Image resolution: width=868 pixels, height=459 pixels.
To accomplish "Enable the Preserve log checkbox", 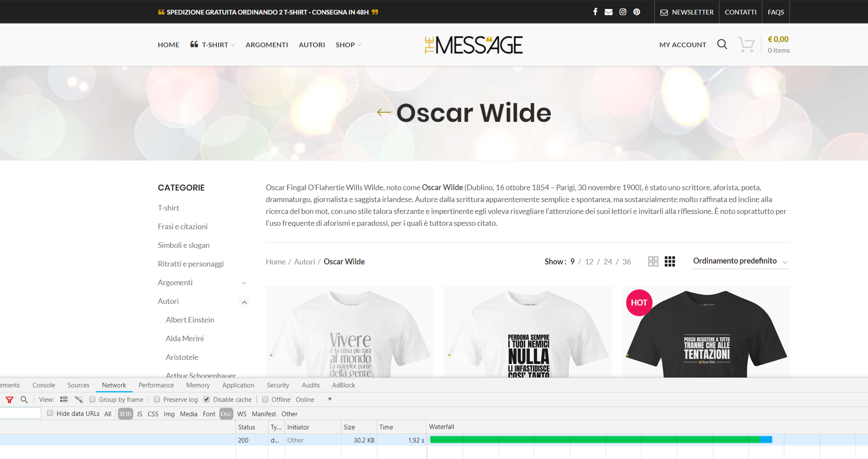I will [157, 400].
